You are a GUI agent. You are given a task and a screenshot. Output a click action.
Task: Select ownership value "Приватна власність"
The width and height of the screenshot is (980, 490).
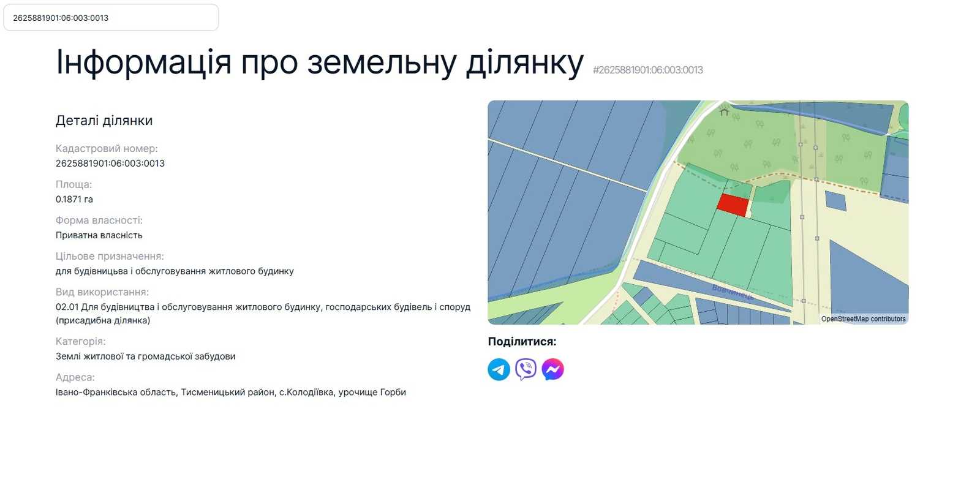[x=99, y=235]
